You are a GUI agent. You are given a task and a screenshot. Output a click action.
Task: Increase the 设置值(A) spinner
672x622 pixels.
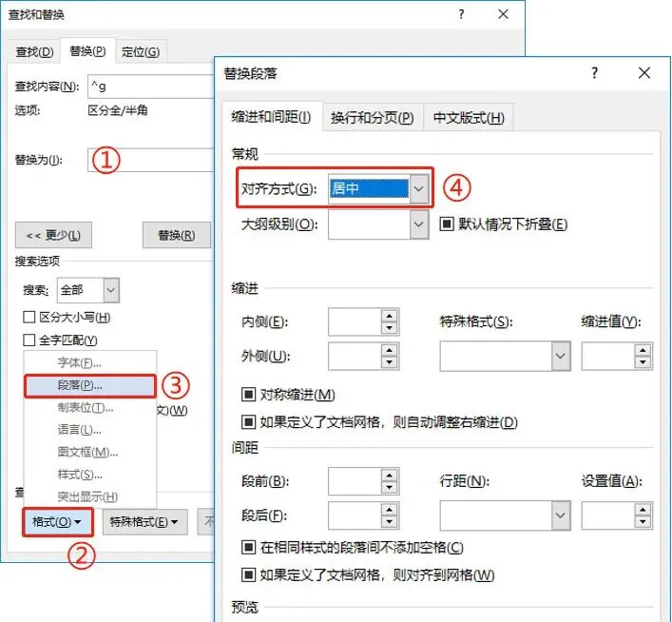(643, 510)
